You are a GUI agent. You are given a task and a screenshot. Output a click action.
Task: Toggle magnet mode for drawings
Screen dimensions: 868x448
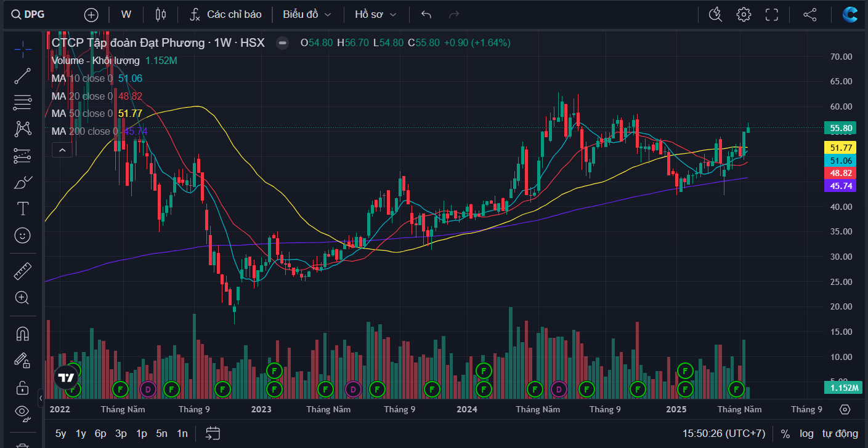(x=23, y=334)
